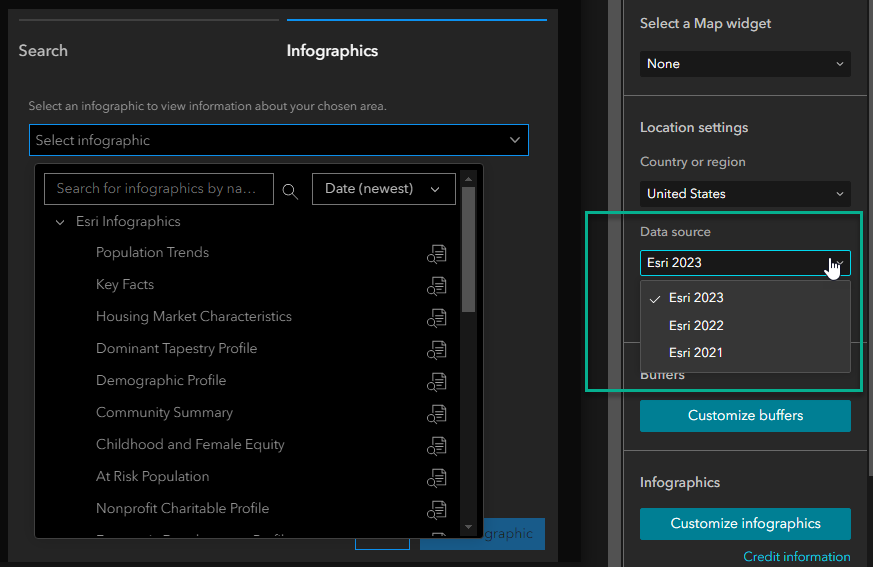Preview Childhood and Female Equity icon
The image size is (873, 567).
[x=436, y=446]
